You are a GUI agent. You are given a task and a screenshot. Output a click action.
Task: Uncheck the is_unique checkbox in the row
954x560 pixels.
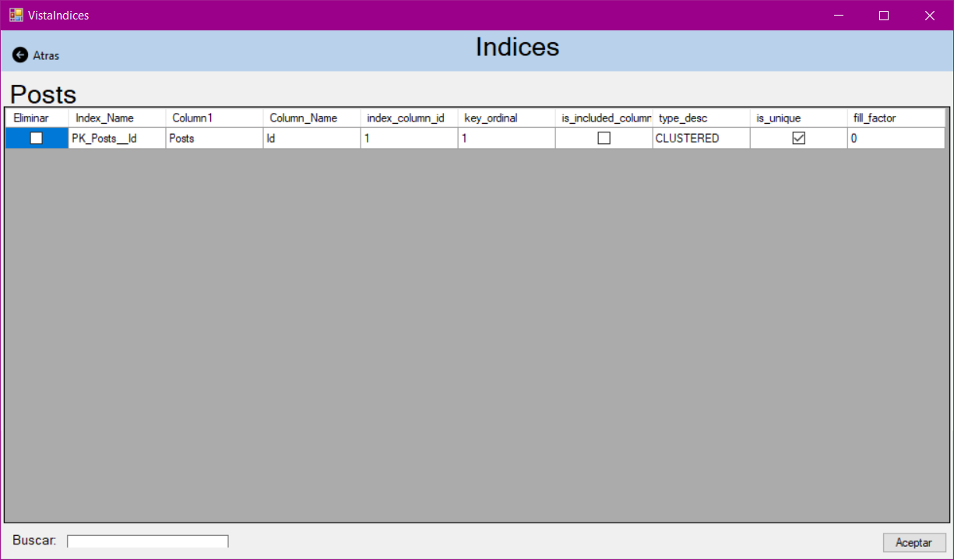tap(797, 138)
